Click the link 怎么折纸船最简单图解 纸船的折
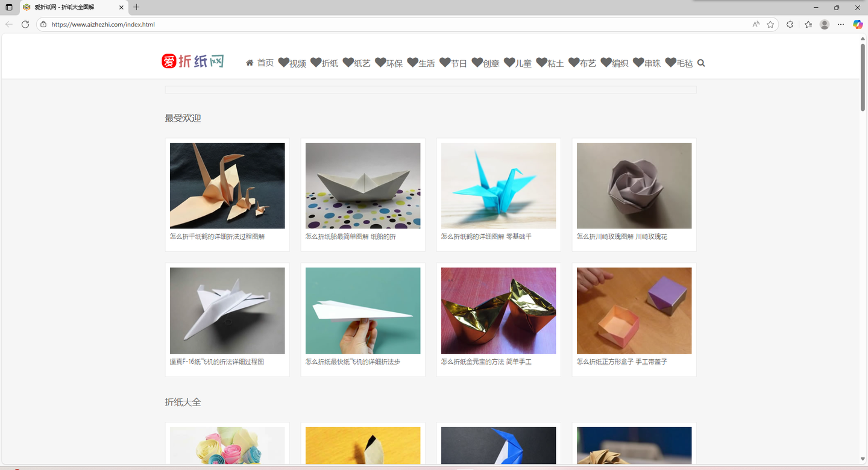The image size is (868, 470). point(351,237)
